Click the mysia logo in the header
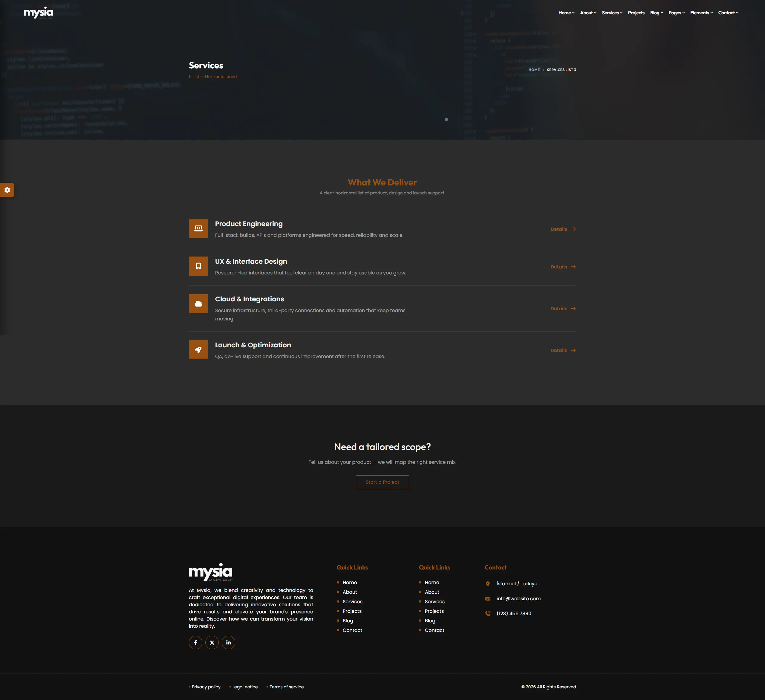 pos(38,13)
